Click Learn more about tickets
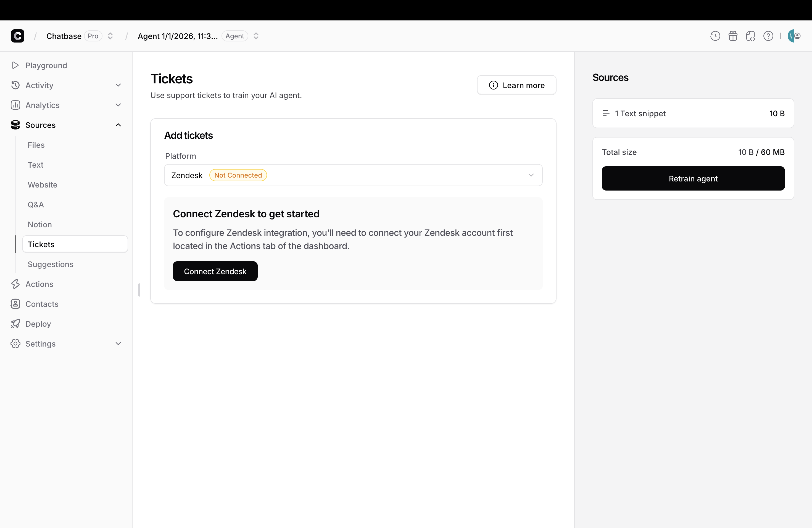Screen dimensions: 812x528 516,85
